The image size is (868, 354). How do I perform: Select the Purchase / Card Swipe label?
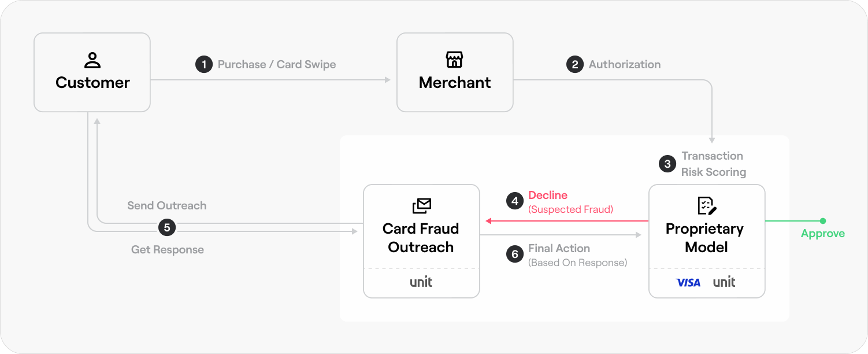[x=277, y=64]
